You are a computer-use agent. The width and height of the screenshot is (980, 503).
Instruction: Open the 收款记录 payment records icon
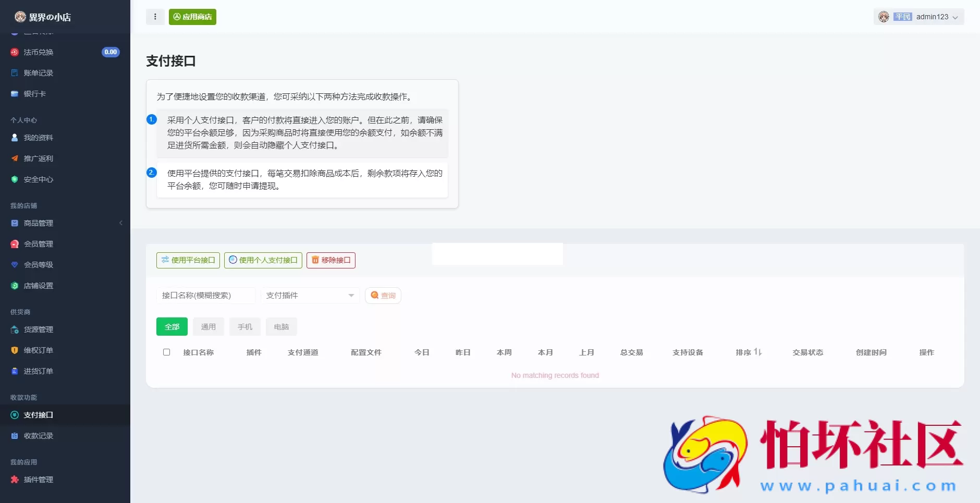[x=14, y=436]
